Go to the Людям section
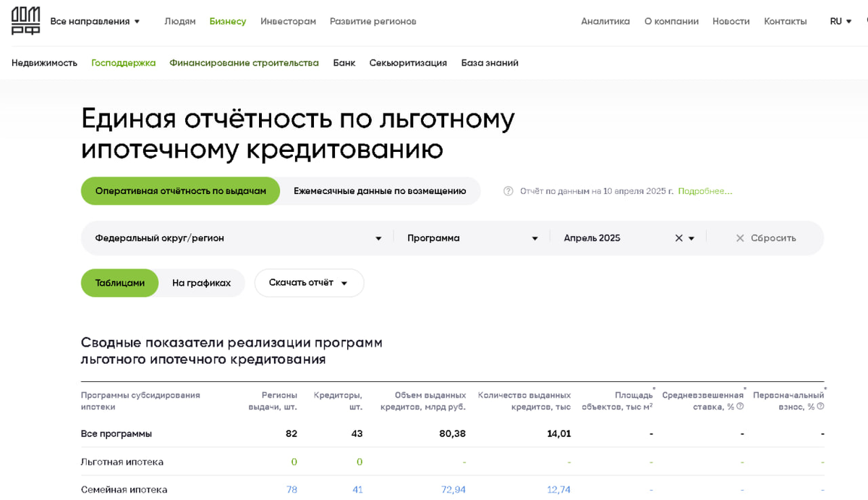868x500 pixels. pos(180,22)
